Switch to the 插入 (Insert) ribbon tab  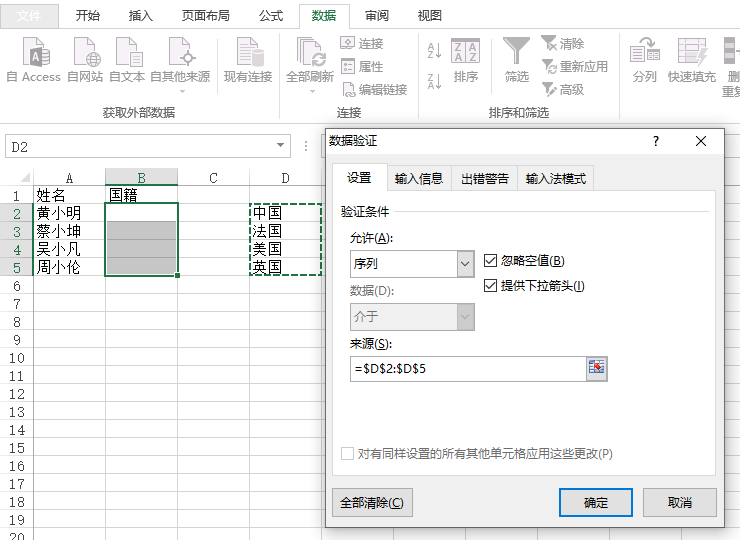141,16
